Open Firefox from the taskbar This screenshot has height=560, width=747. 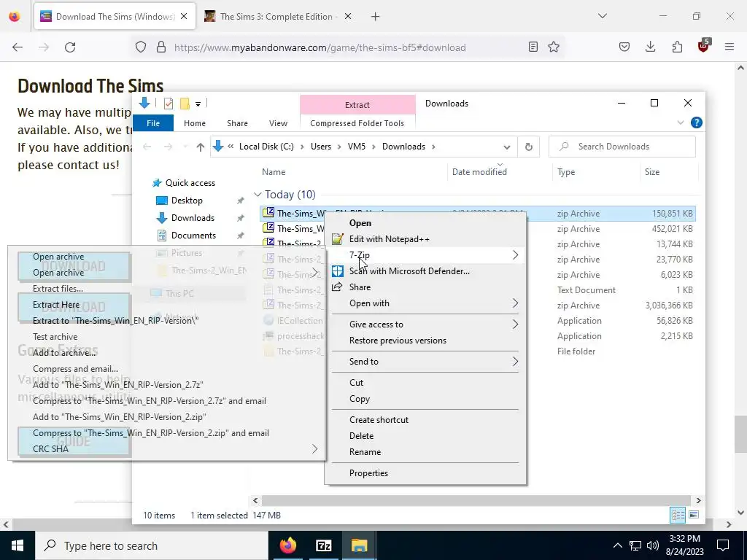coord(287,545)
